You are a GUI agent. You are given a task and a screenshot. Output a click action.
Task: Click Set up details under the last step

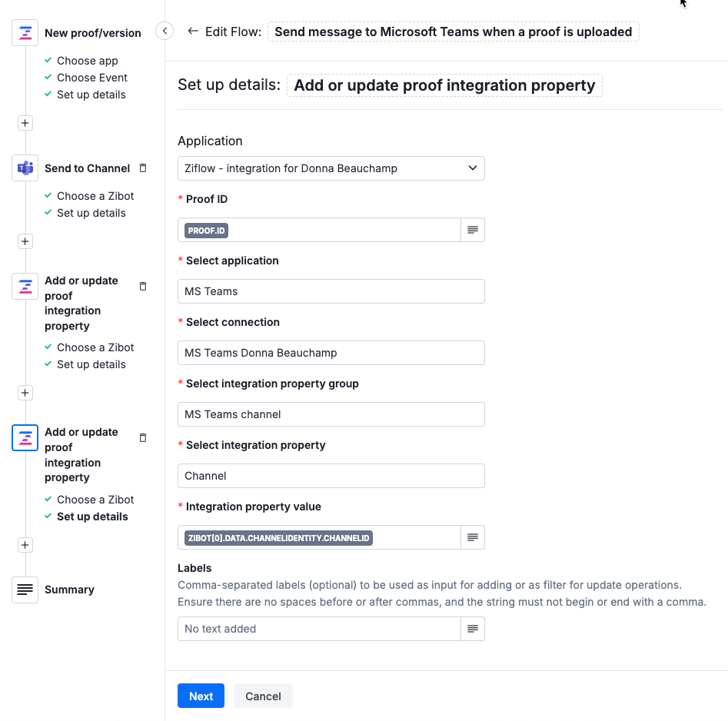tap(91, 516)
